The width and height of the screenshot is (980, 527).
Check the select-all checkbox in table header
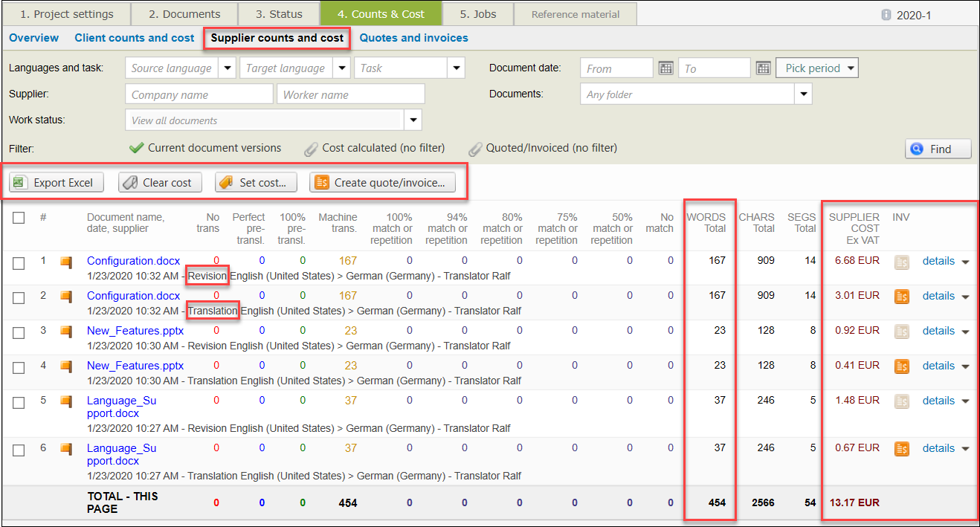pyautogui.click(x=19, y=218)
